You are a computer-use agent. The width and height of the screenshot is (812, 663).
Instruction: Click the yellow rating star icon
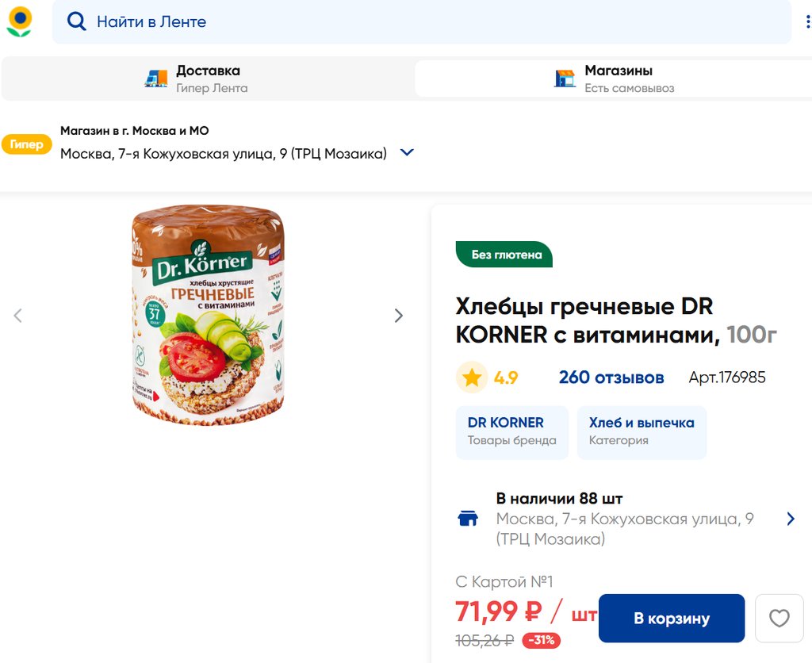(x=472, y=377)
